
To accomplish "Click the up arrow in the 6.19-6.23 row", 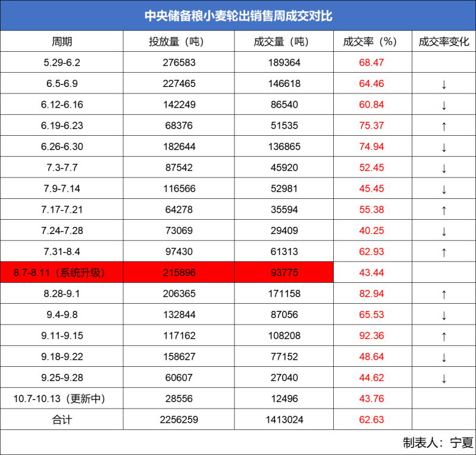I will [444, 126].
